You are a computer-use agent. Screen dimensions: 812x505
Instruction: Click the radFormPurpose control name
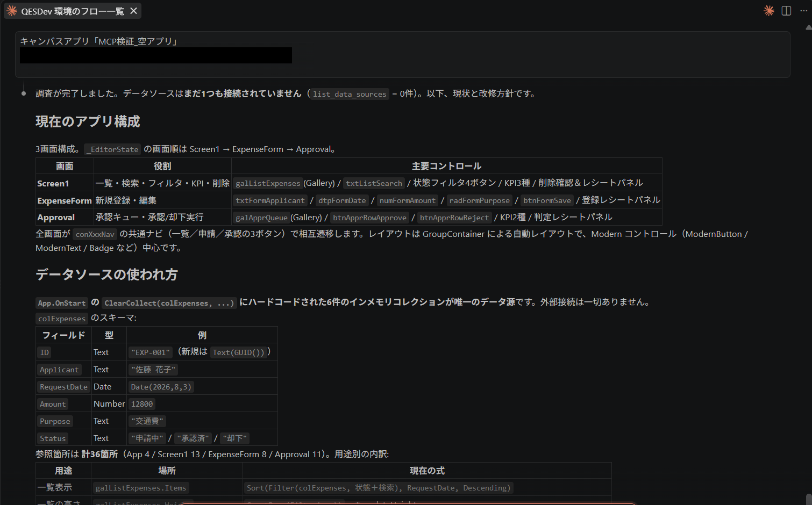click(479, 201)
